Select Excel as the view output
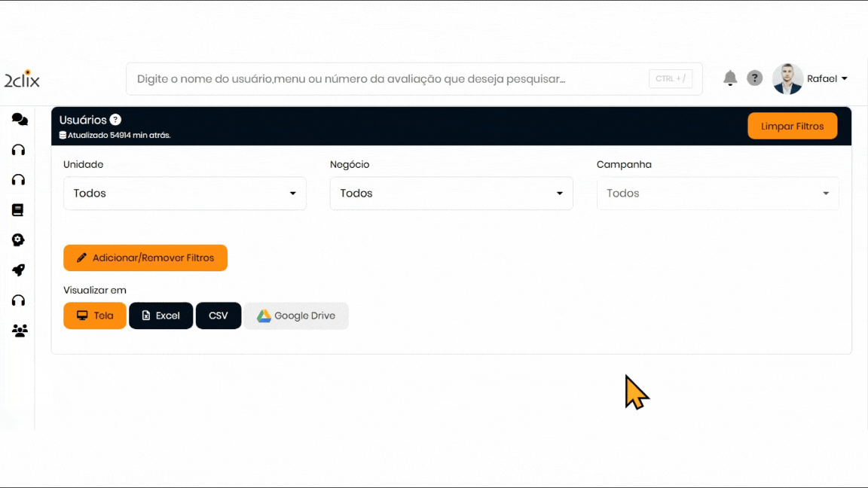Viewport: 868px width, 488px height. tap(161, 316)
